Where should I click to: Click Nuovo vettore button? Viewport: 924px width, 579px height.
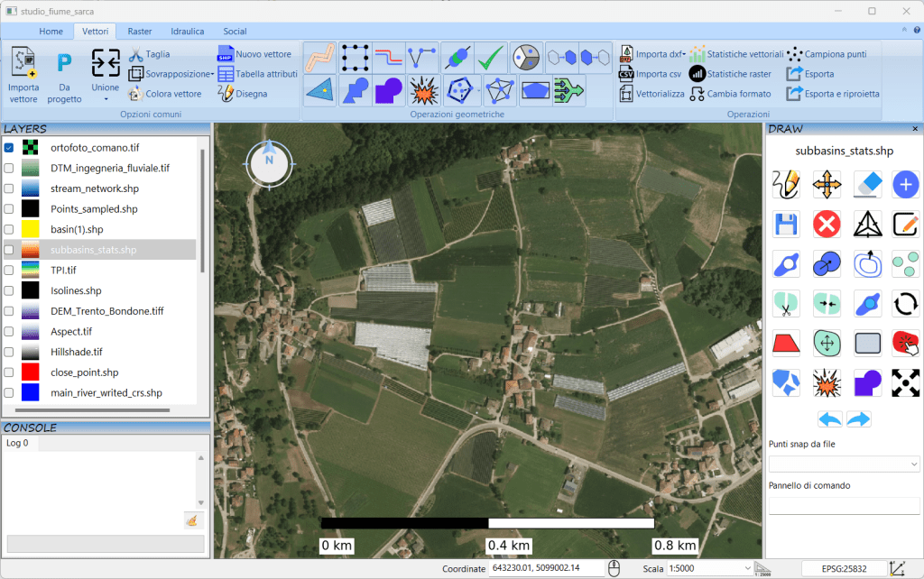pyautogui.click(x=254, y=54)
